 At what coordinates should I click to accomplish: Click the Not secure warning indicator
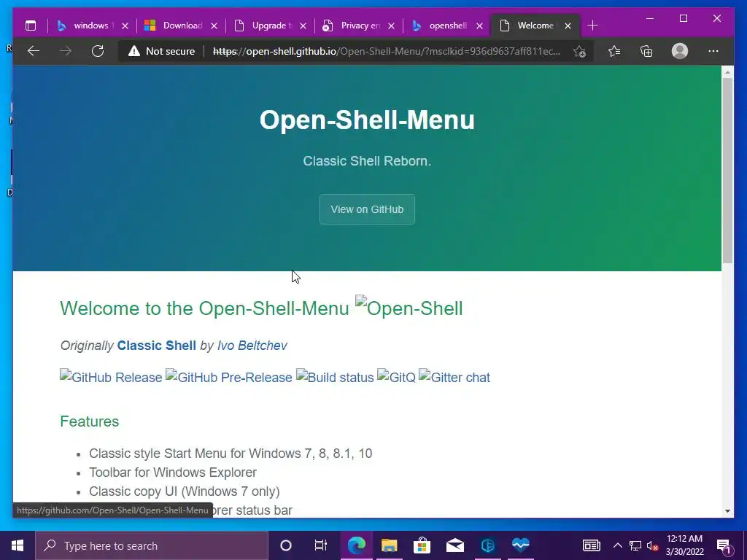pyautogui.click(x=161, y=51)
